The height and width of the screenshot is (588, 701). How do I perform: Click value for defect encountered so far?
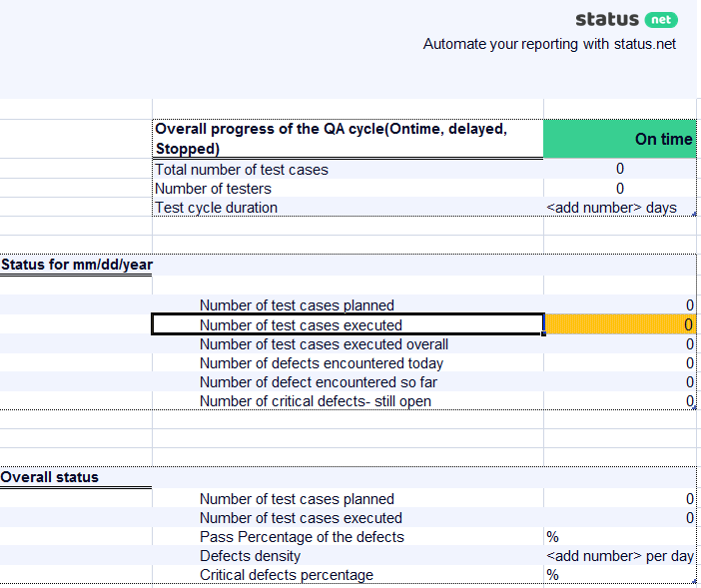(x=620, y=381)
